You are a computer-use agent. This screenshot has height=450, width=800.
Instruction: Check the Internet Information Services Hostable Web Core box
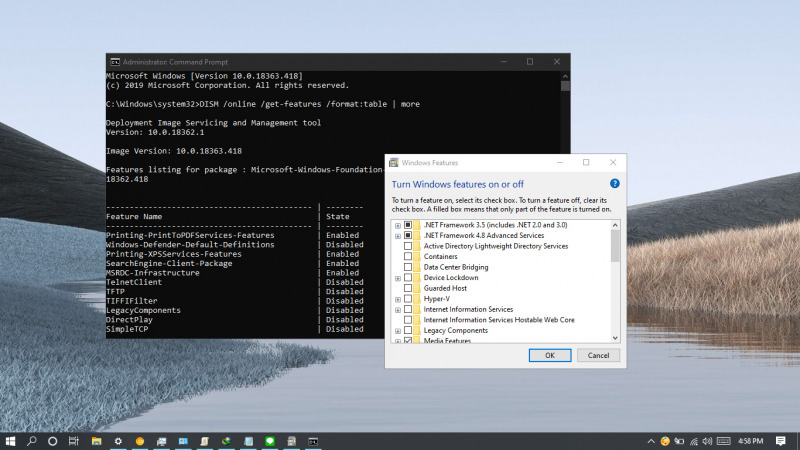point(408,320)
